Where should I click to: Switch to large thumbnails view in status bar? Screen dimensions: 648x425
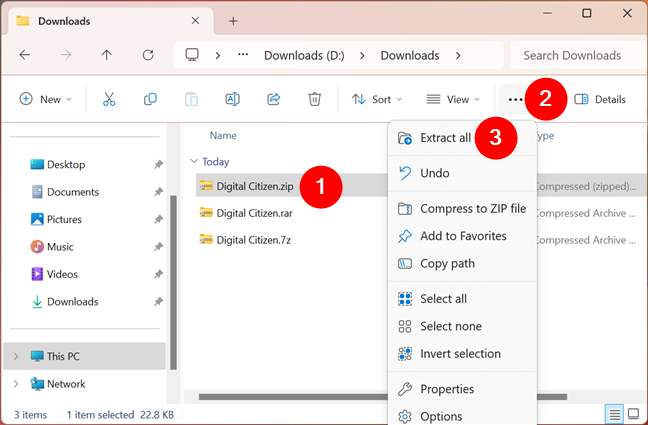633,414
